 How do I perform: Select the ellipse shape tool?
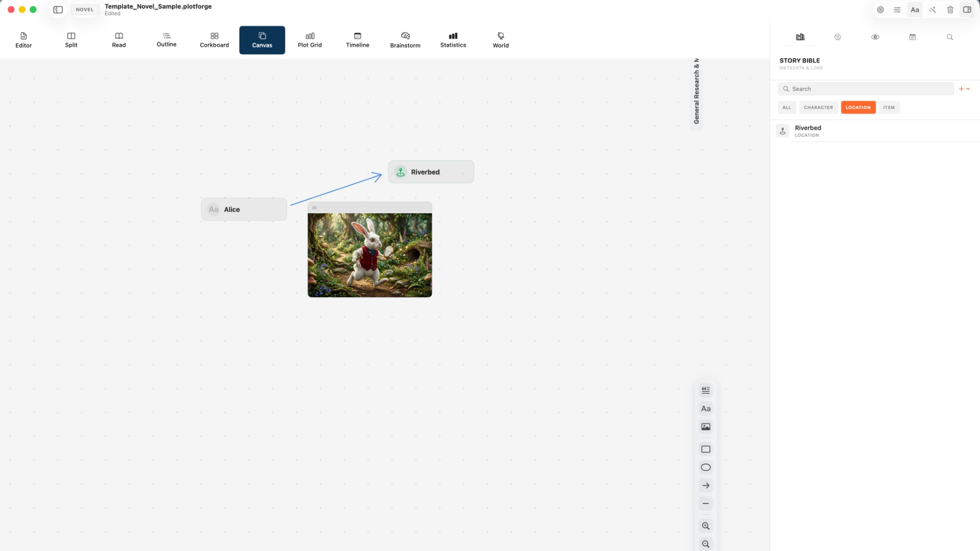[706, 467]
